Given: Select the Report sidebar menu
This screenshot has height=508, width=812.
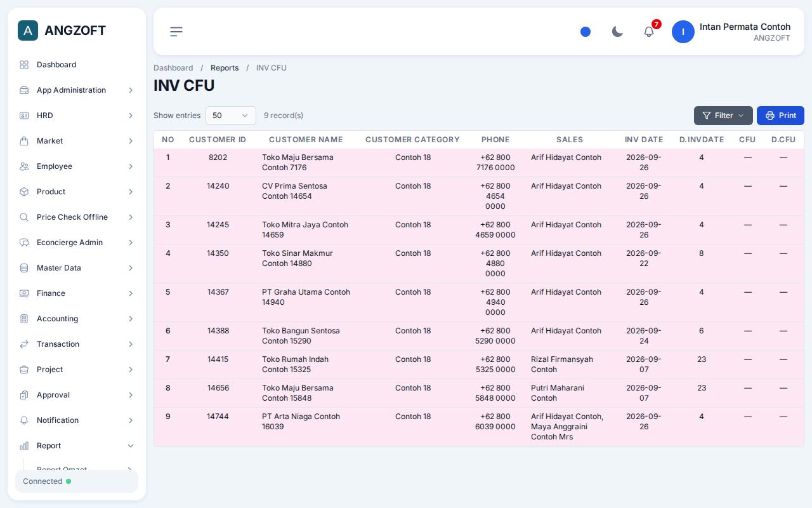Looking at the screenshot, I should [x=77, y=446].
